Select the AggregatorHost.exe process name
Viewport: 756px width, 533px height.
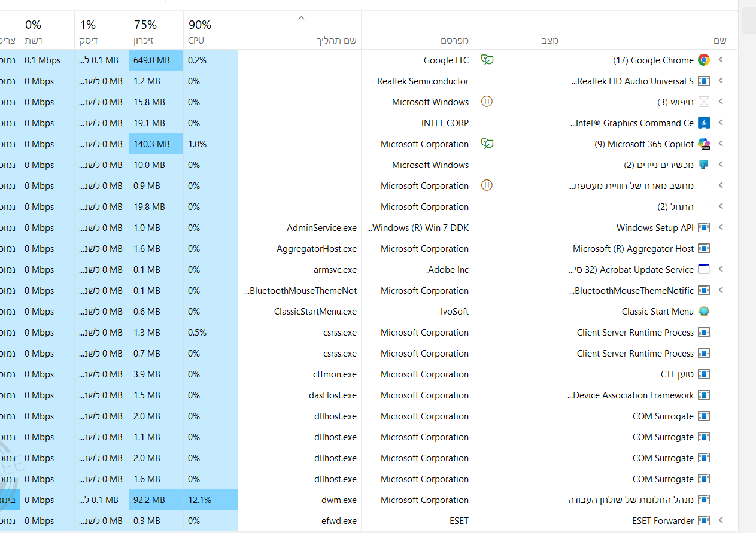(x=317, y=248)
